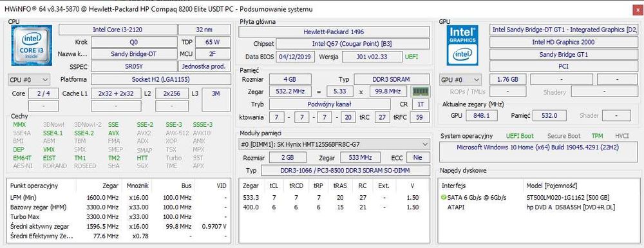Click the Turbo Max operating point row

[118, 217]
